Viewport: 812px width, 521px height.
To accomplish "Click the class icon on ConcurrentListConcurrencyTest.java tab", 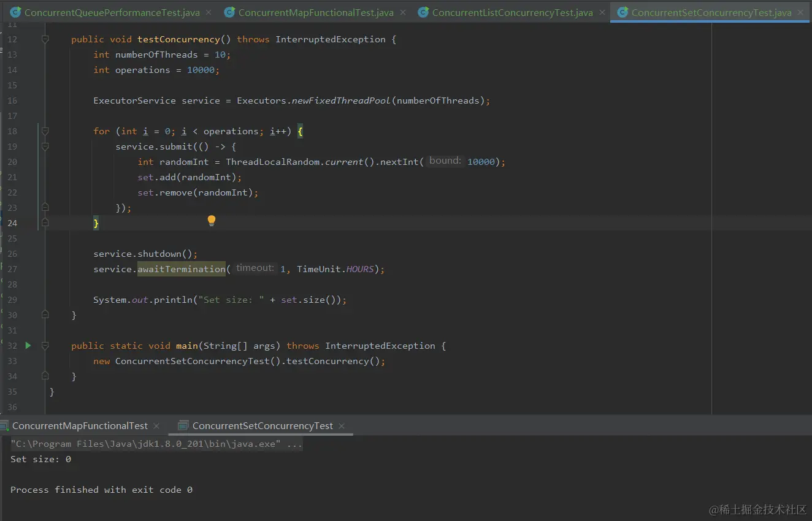I will [423, 12].
